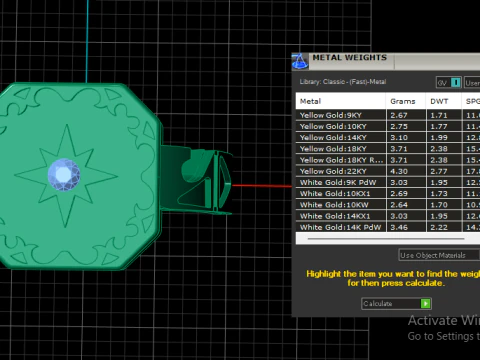480x360 pixels.
Task: Click the Use Object Materials button
Action: click(x=439, y=255)
